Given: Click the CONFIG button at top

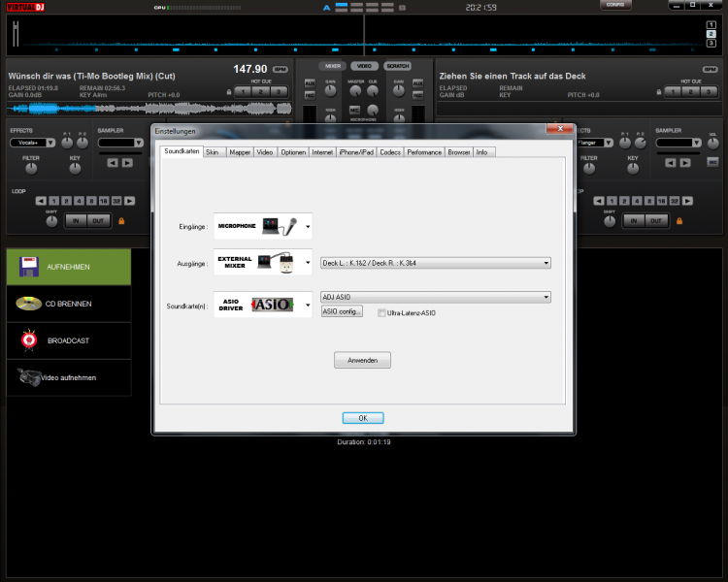Looking at the screenshot, I should tap(615, 5).
